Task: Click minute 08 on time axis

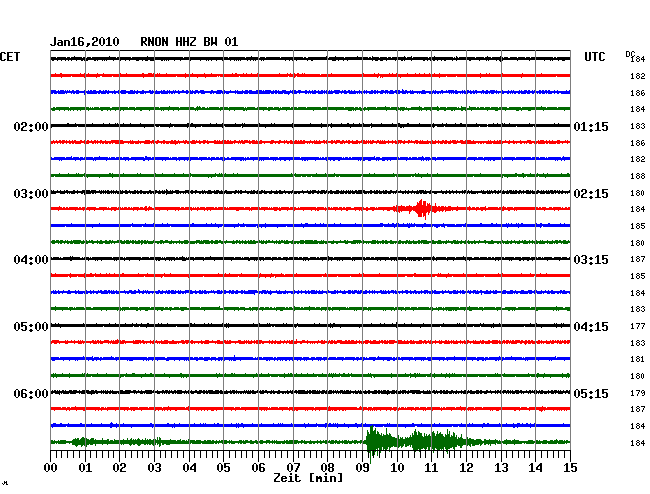Action: 327,467
